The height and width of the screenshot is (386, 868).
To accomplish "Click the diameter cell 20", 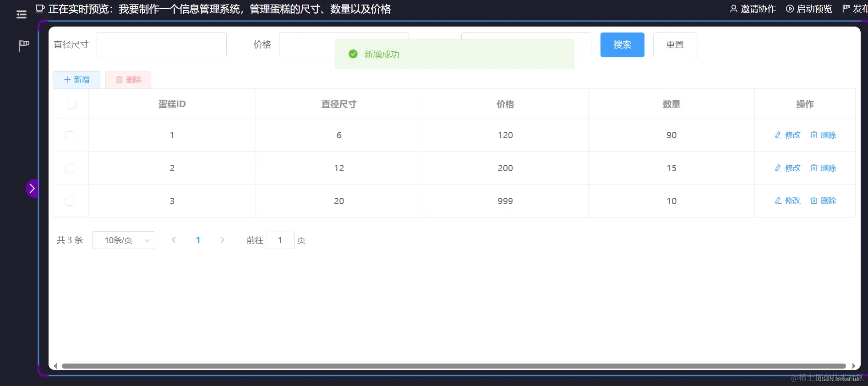I will [339, 201].
